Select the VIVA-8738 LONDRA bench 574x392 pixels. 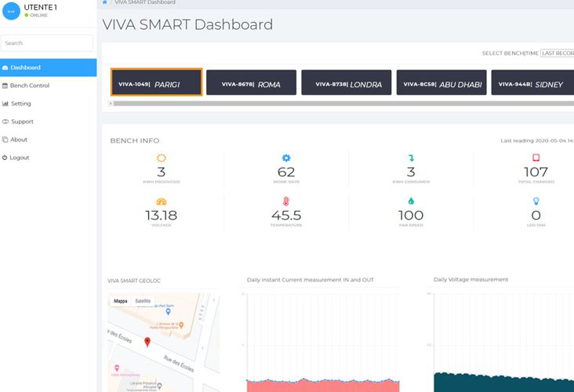347,82
